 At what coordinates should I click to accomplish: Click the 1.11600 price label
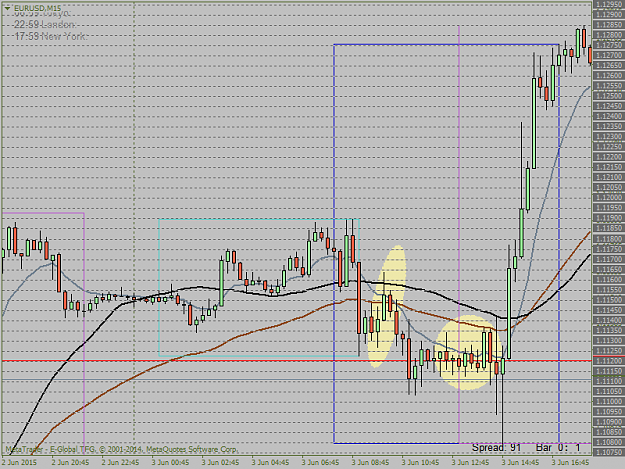pyautogui.click(x=609, y=280)
